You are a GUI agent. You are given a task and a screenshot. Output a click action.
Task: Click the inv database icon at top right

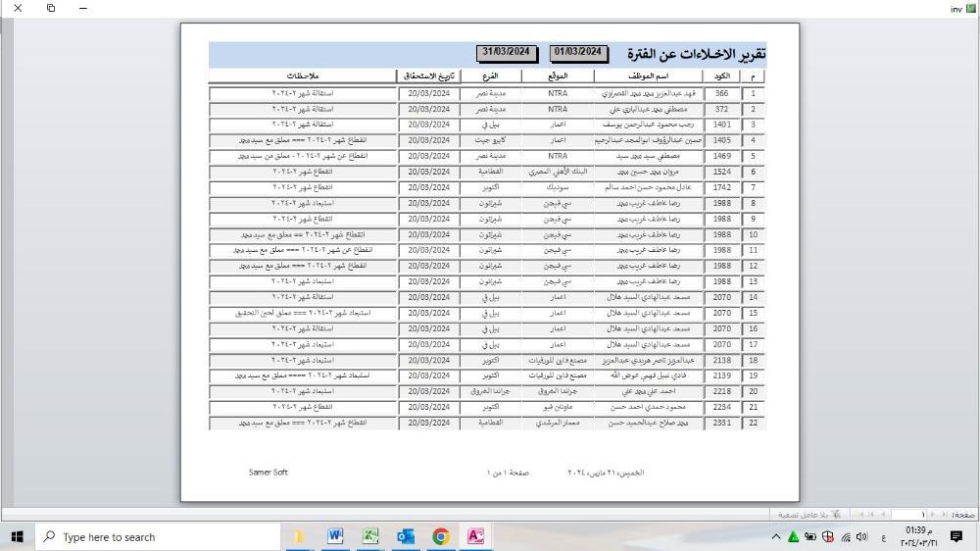point(970,8)
